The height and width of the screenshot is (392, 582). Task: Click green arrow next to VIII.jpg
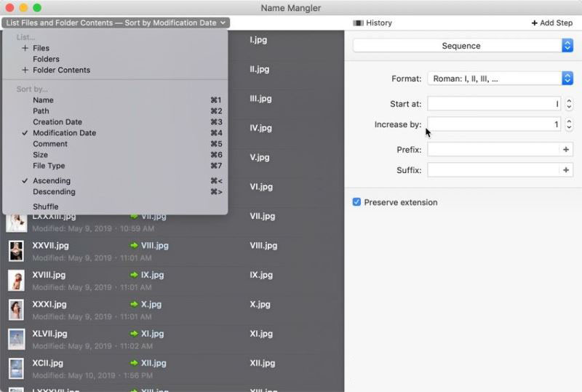134,245
